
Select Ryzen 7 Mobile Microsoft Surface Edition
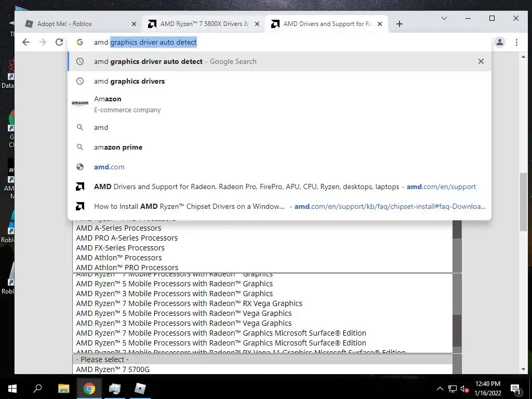[262, 333]
